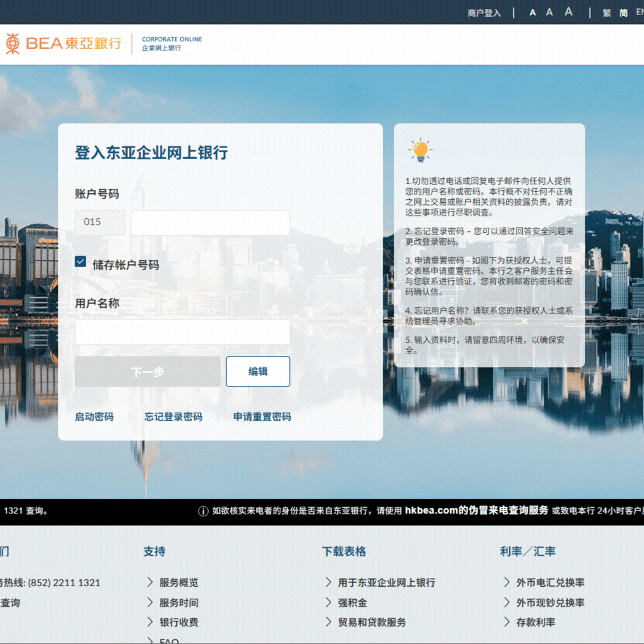Click the 支持 footer heading
The image size is (644, 644).
coord(154,551)
